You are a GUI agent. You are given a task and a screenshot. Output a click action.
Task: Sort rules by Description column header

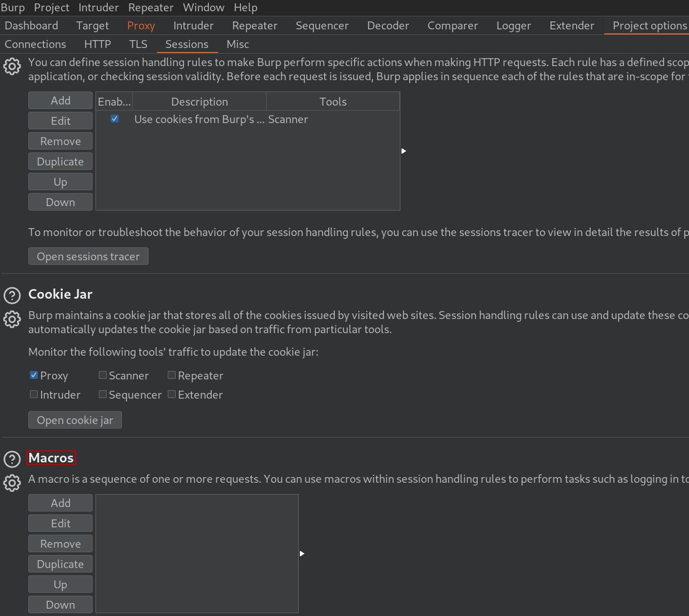[x=199, y=102]
